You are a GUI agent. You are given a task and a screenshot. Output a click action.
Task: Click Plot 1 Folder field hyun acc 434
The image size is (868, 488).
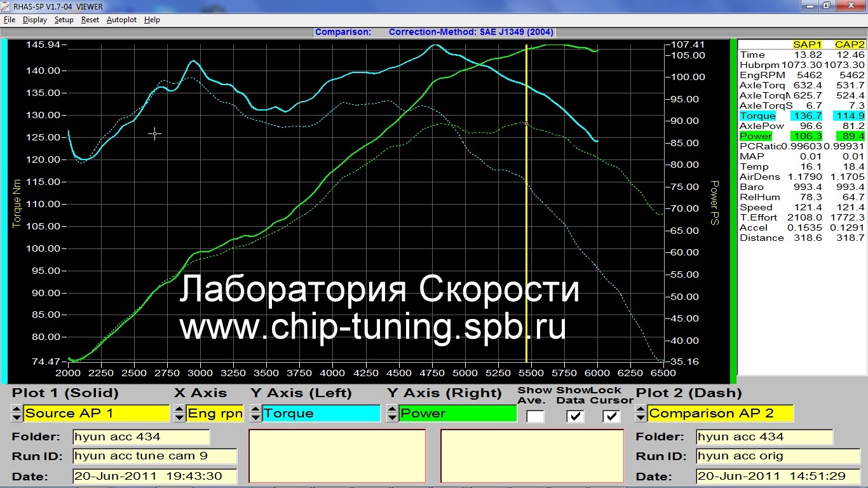click(141, 437)
